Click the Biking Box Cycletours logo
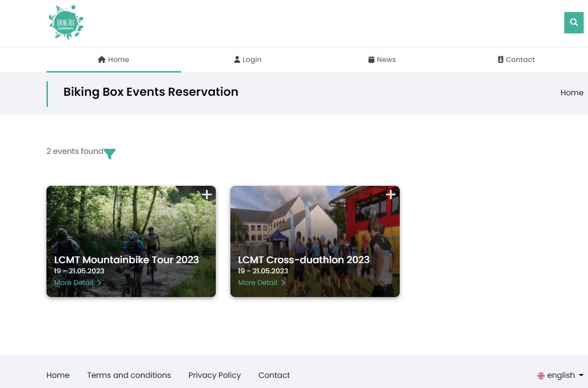Image resolution: width=588 pixels, height=388 pixels. coord(66,22)
